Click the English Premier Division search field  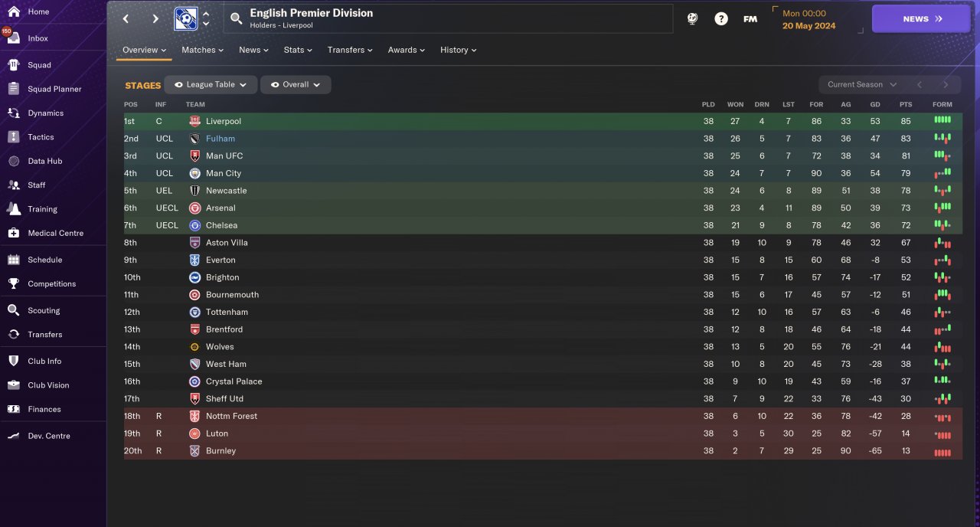coord(449,19)
